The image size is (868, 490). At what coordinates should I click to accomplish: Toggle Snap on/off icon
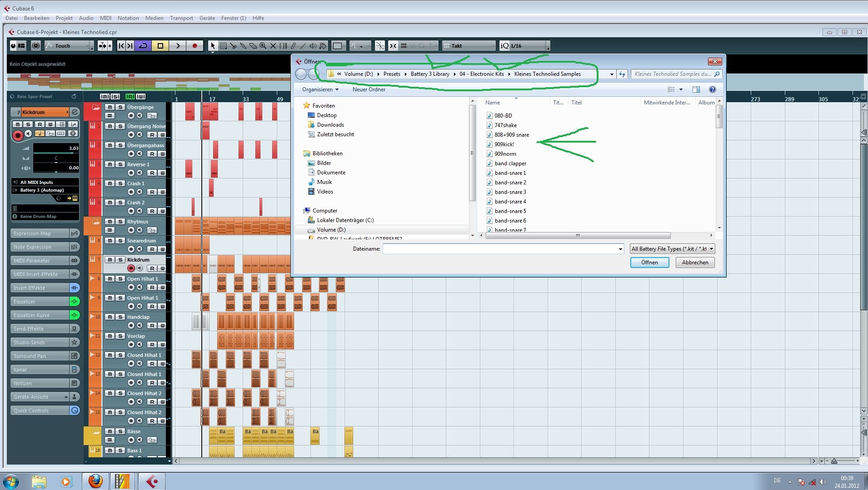pos(393,46)
